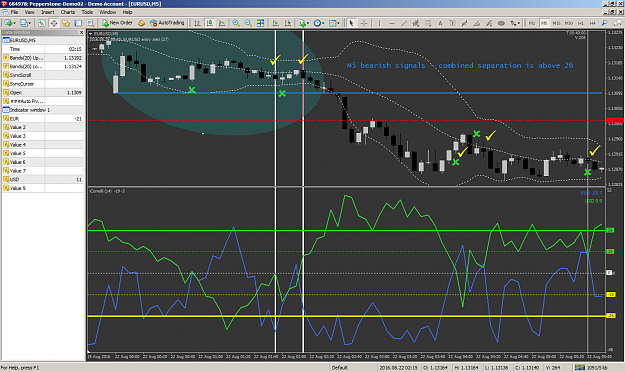Zoom out of the chart
Screen dimensions: 625x372
click(248, 23)
